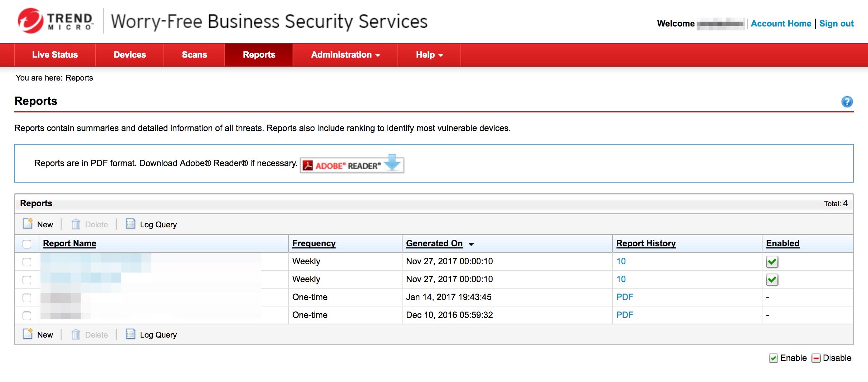Click the Disable button below the table
Viewport: 868px width, 382px height.
pyautogui.click(x=832, y=358)
